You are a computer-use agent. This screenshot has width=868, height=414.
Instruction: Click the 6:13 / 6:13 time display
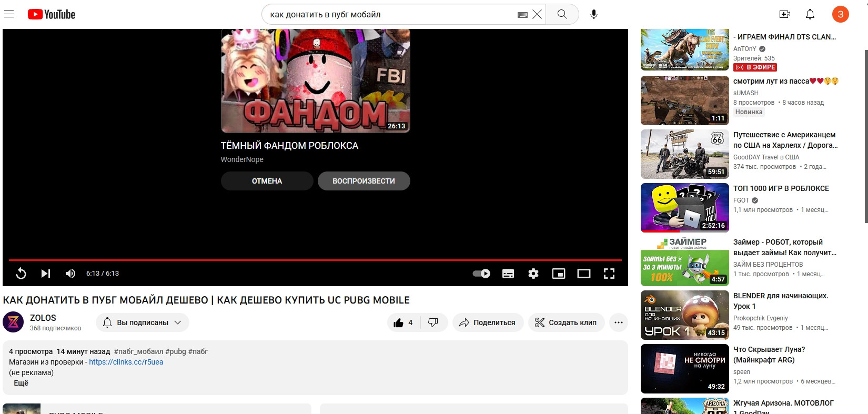point(103,273)
